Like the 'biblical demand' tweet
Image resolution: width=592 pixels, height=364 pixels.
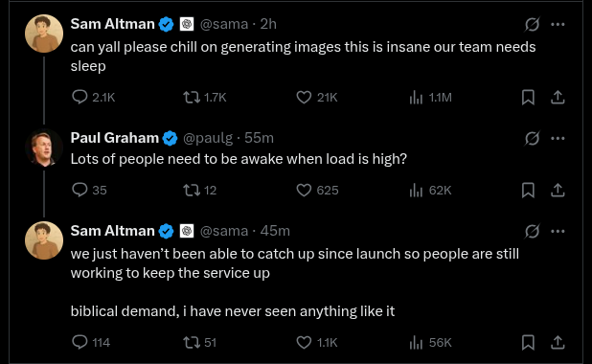click(x=304, y=343)
